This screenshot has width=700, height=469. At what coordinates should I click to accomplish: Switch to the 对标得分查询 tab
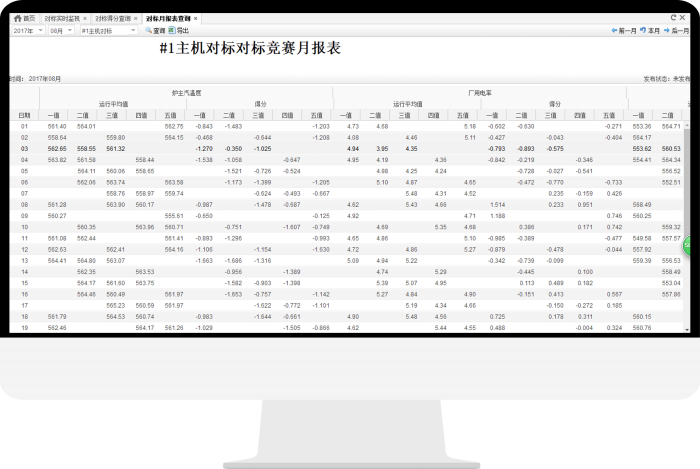[112, 18]
